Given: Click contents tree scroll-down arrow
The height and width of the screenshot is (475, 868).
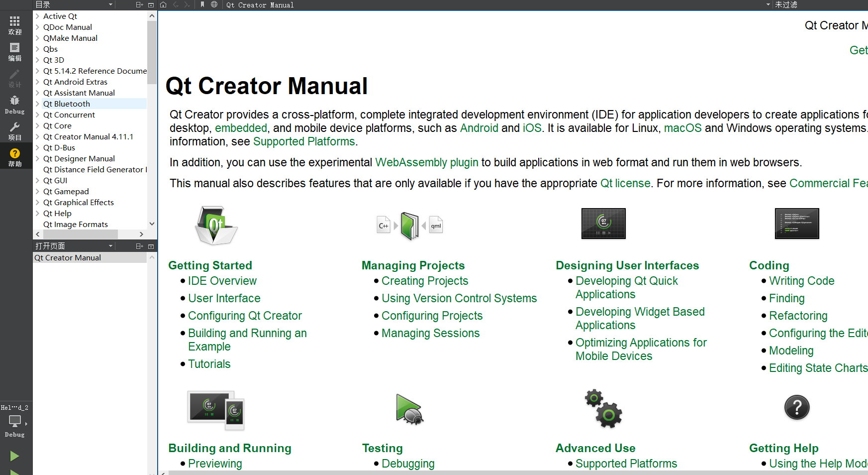Looking at the screenshot, I should 152,224.
